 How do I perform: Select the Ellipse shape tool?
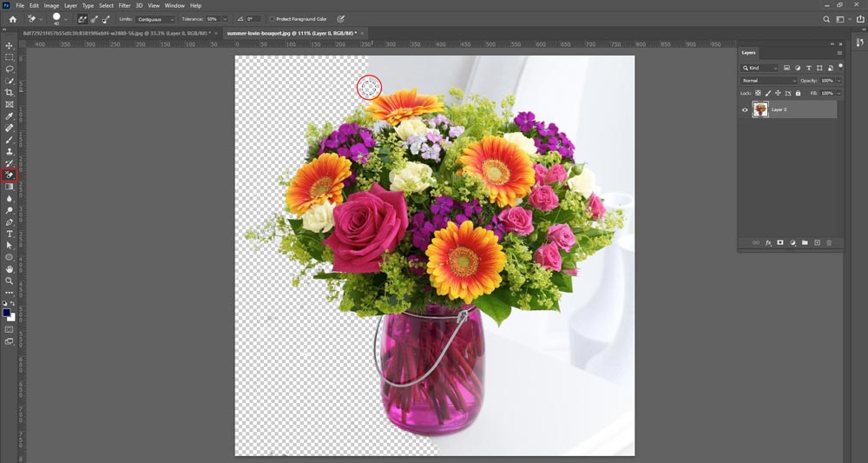[x=10, y=257]
